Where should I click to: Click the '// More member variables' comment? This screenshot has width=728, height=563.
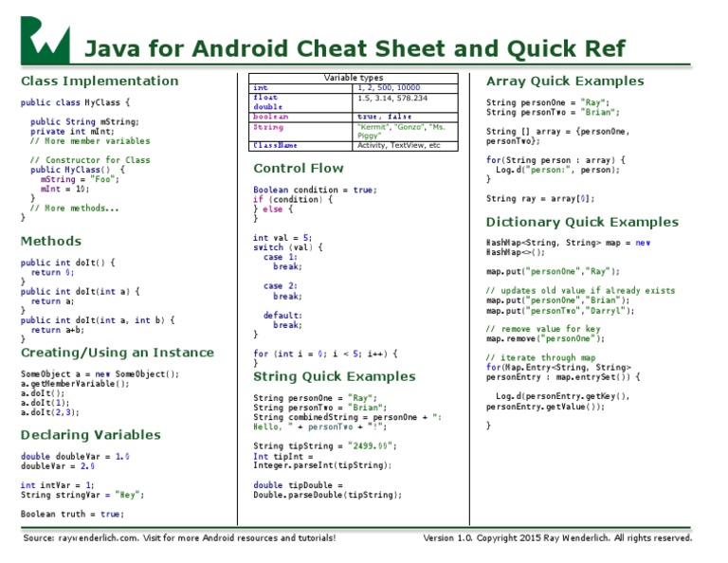[x=90, y=141]
